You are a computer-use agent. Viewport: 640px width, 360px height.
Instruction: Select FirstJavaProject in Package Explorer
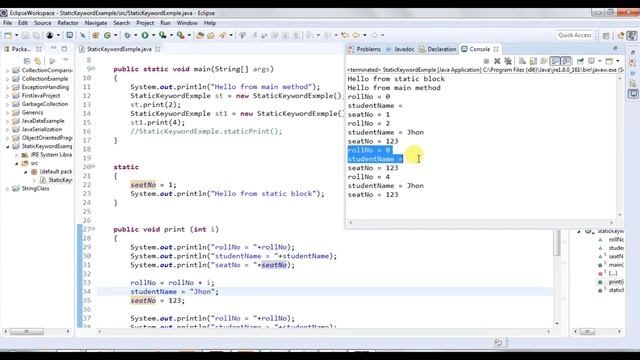click(x=41, y=96)
